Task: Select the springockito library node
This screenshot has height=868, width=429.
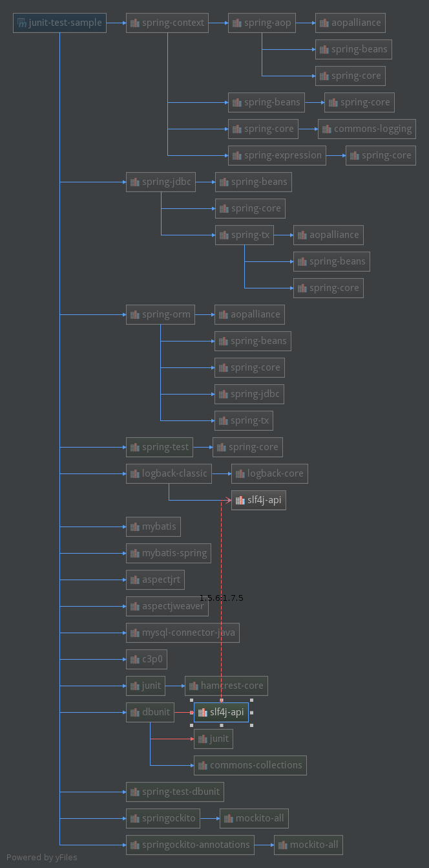Action: (163, 818)
